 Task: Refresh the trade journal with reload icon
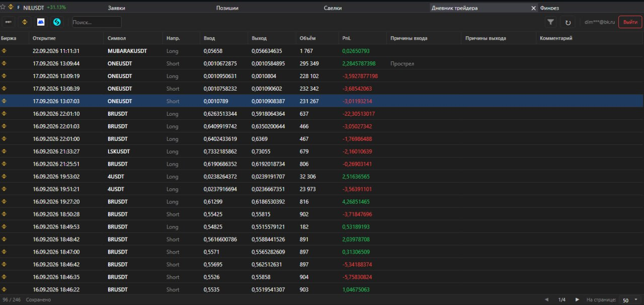(x=568, y=22)
